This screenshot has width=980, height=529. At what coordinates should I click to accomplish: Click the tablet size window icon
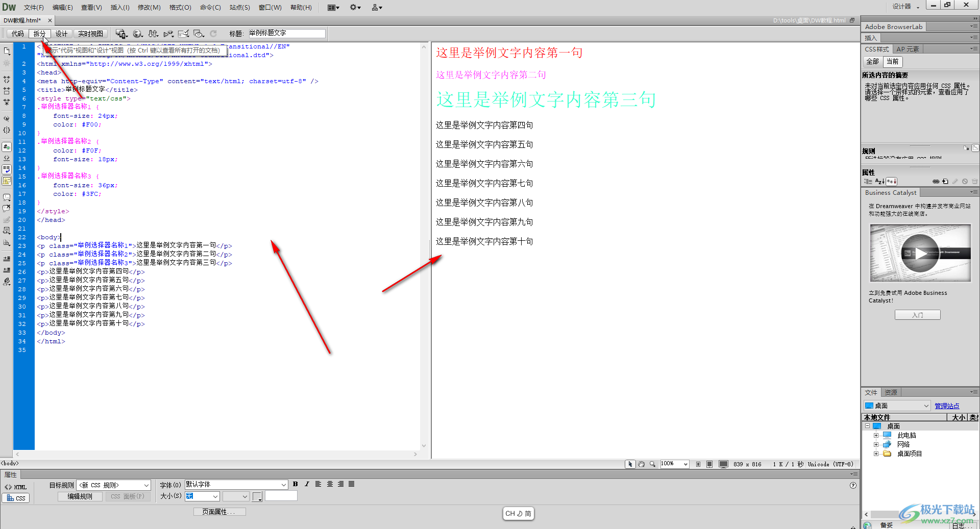[x=709, y=464]
